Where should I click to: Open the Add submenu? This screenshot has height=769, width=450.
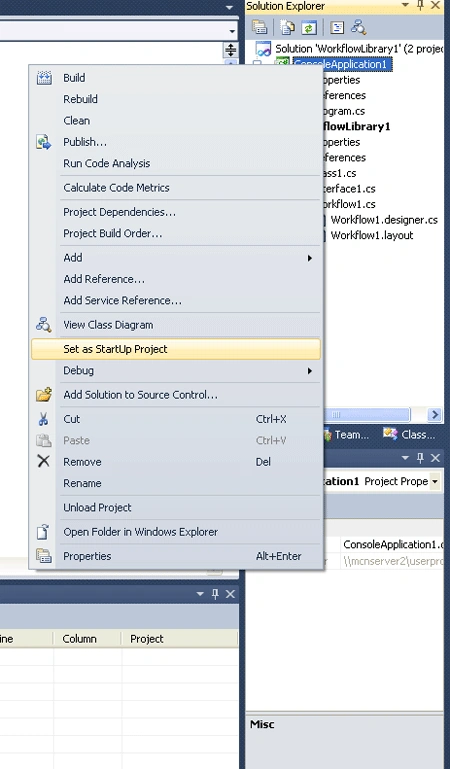click(175, 258)
